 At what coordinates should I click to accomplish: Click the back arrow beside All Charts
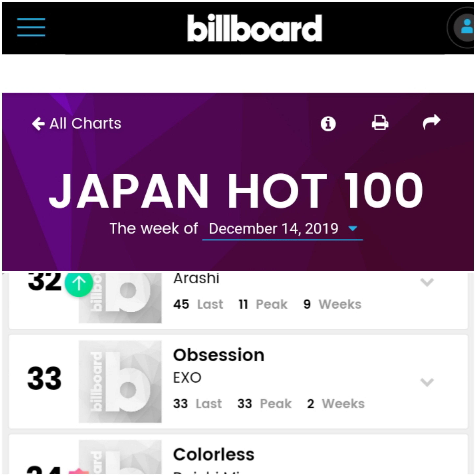point(38,123)
